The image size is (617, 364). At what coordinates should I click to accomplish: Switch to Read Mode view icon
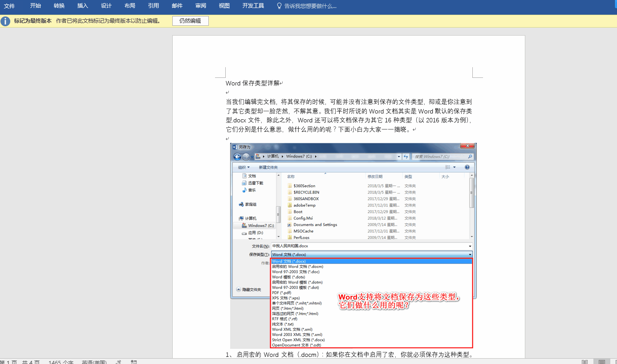pyautogui.click(x=585, y=362)
